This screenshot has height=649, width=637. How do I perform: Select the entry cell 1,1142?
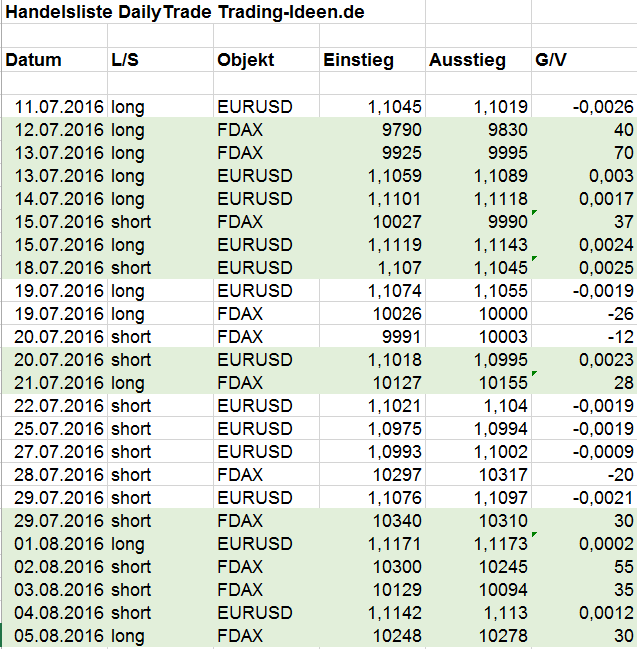373,613
